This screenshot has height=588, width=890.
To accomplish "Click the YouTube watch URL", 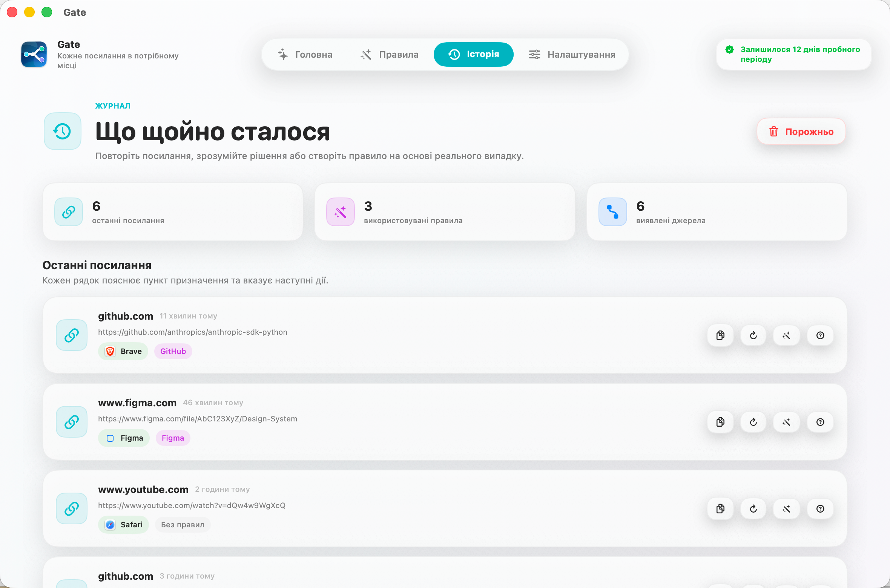I will point(192,505).
